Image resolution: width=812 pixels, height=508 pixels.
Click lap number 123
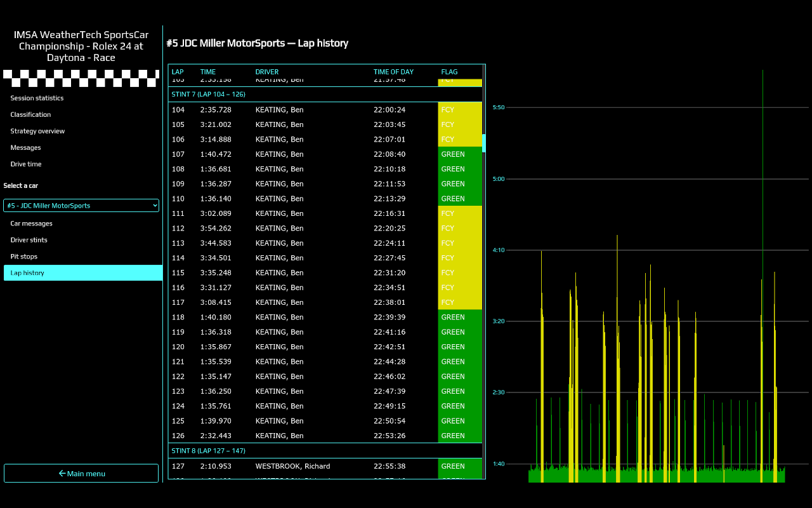[178, 391]
